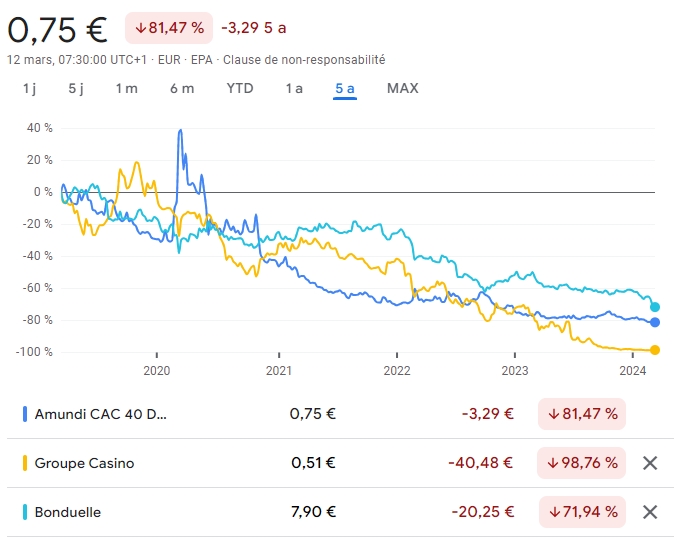697x540 pixels.
Task: Open the Groupe Casino stock row
Action: [84, 463]
